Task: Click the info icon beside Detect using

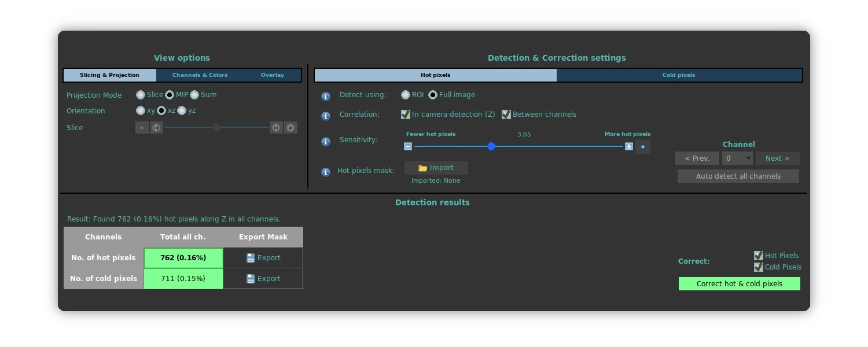Action: tap(326, 97)
